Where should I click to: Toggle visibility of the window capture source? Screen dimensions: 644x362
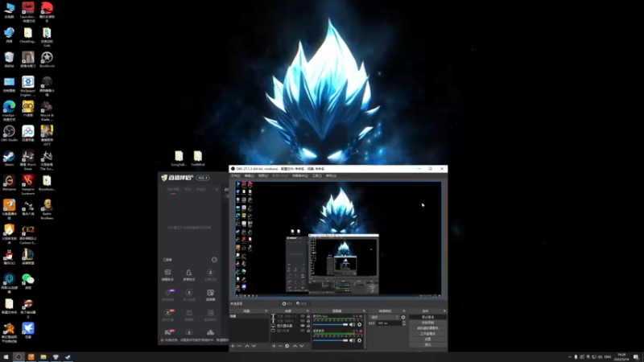pos(303,331)
